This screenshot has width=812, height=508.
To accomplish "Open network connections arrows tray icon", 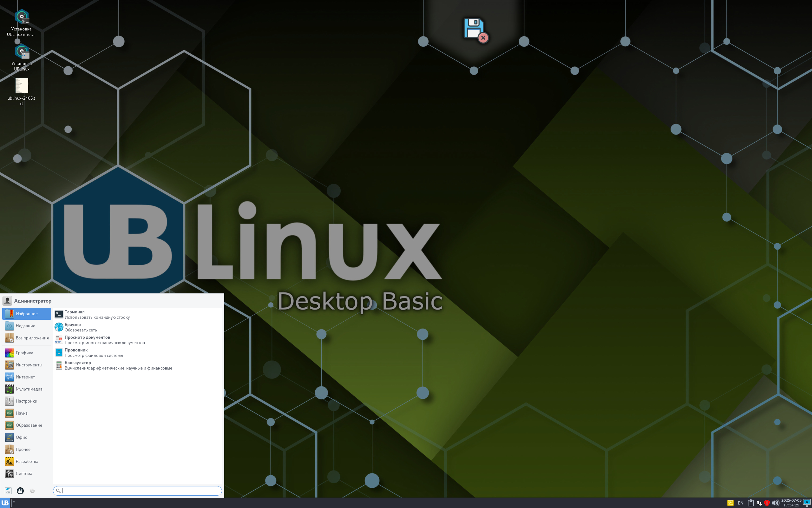I will pyautogui.click(x=759, y=503).
